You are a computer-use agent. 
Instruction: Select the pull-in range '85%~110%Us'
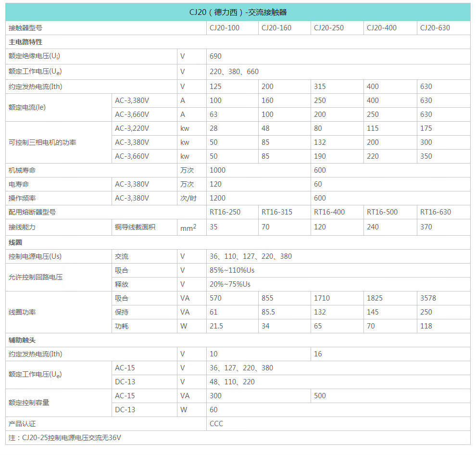point(232,270)
